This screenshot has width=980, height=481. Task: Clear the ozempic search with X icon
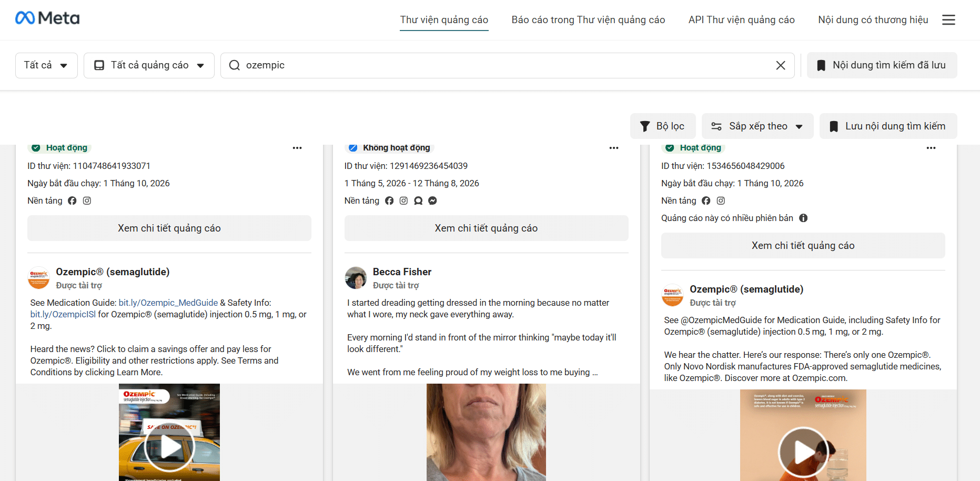point(781,65)
